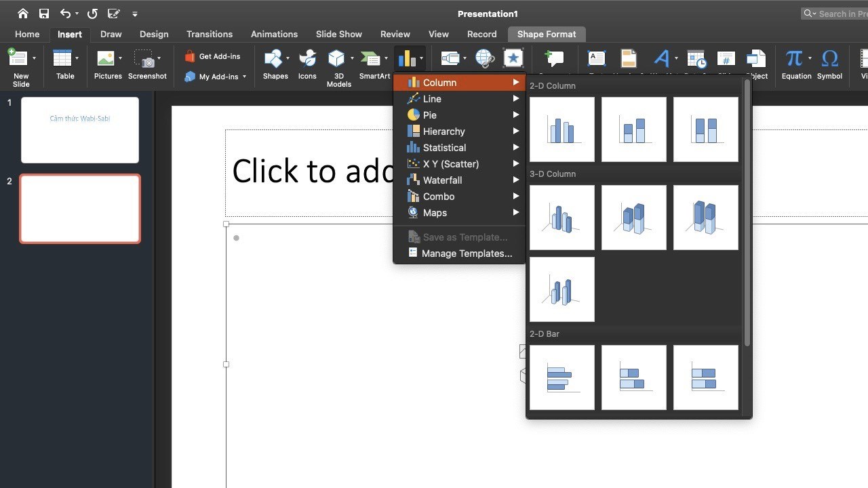Select the 3-D clustered column chart thumbnail
This screenshot has height=488, width=868.
[x=562, y=218]
